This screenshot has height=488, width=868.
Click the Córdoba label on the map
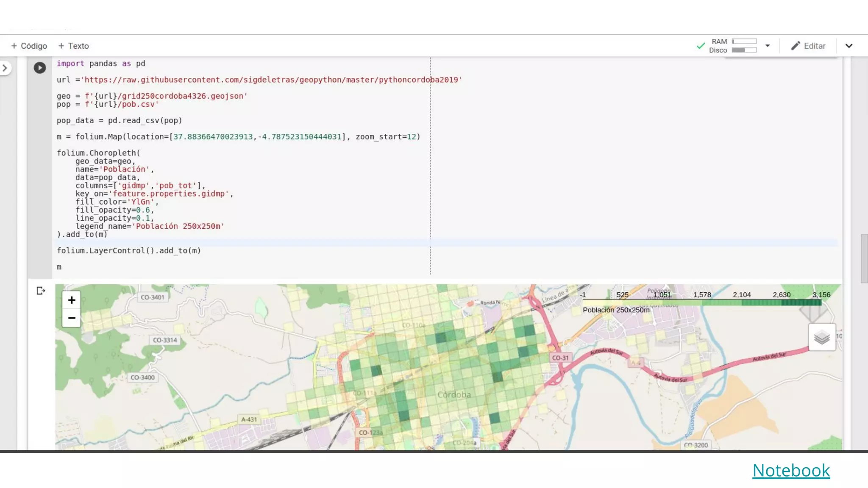pos(454,395)
